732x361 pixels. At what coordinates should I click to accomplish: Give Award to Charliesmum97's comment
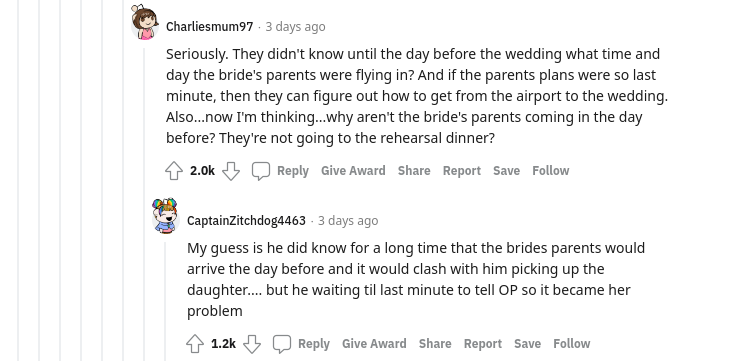tap(353, 171)
